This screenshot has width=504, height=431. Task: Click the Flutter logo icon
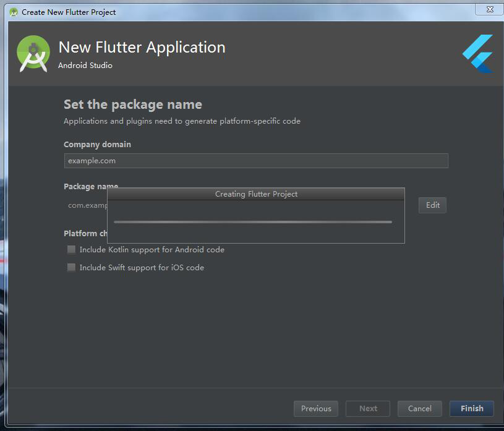click(478, 54)
